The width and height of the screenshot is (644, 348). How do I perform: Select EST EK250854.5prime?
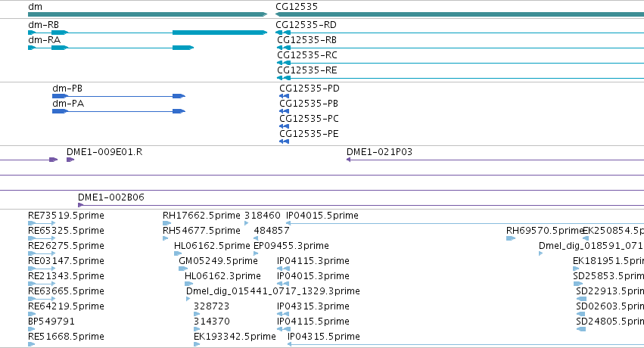(x=614, y=231)
